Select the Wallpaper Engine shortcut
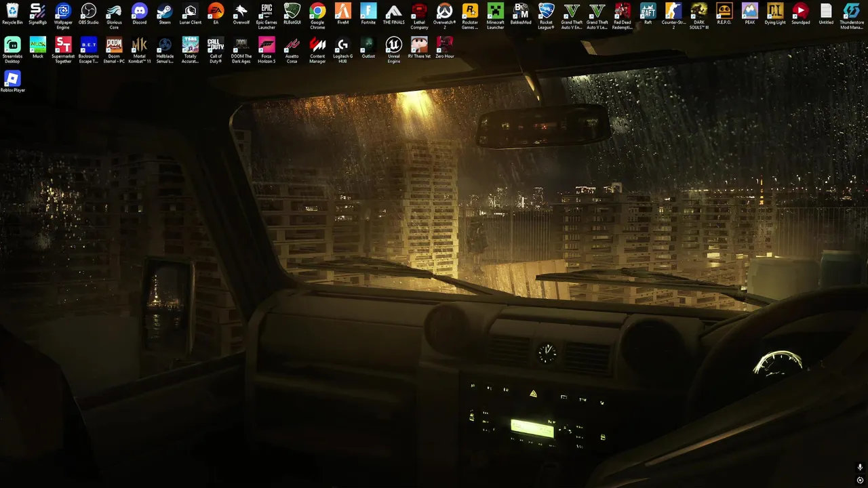 (63, 16)
